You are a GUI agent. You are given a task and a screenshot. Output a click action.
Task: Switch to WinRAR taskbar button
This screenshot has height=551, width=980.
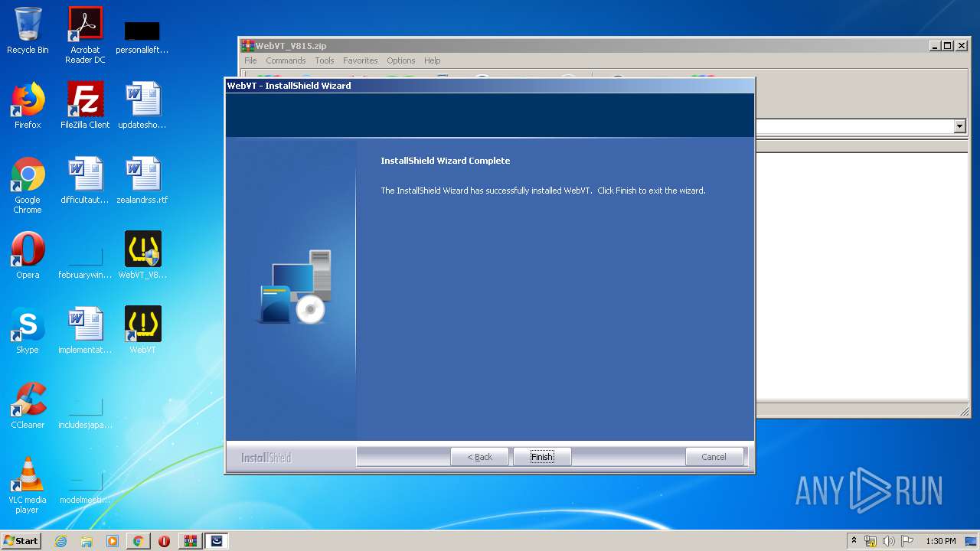coord(190,541)
